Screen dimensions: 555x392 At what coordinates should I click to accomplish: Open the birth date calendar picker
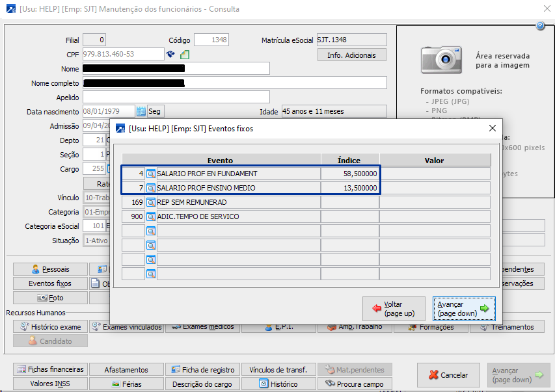tap(141, 111)
